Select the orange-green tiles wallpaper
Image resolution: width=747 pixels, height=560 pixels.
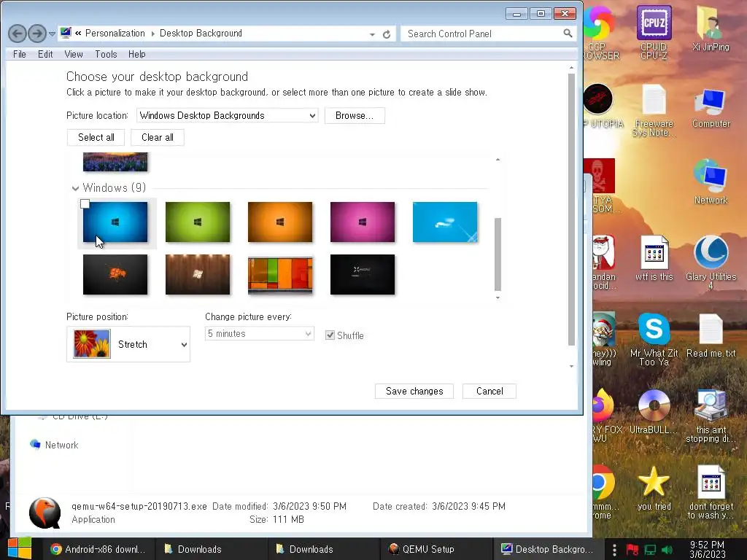click(x=280, y=274)
